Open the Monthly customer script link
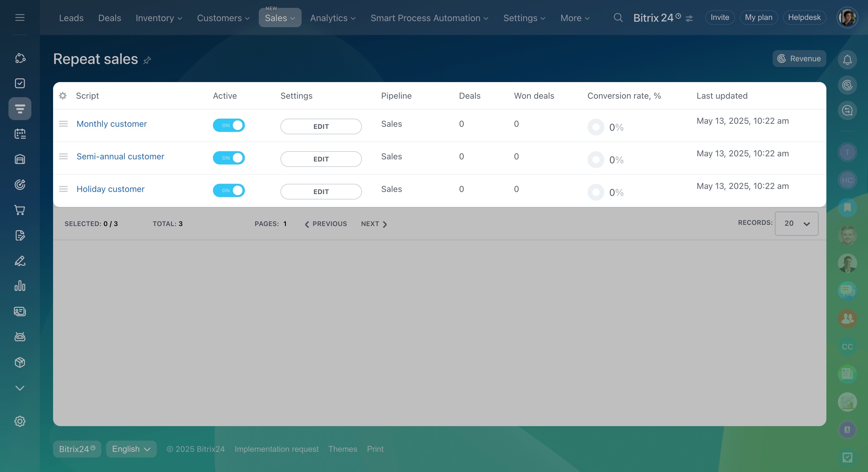Viewport: 868px width, 472px height. point(112,124)
